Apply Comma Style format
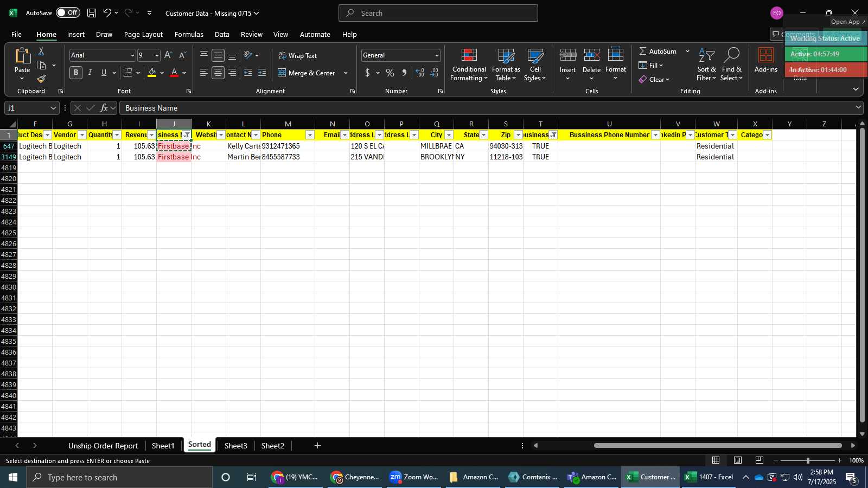 coord(404,73)
